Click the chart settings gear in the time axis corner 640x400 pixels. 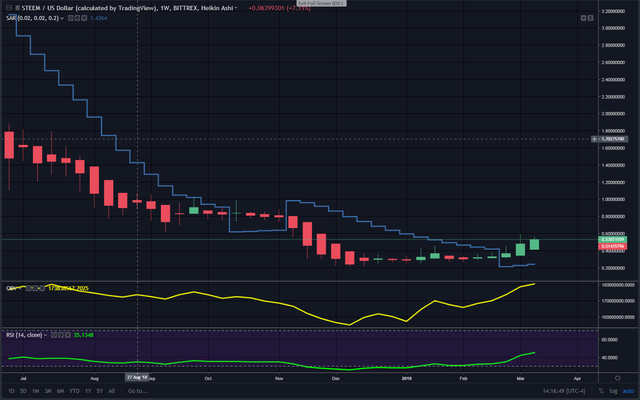coord(618,378)
